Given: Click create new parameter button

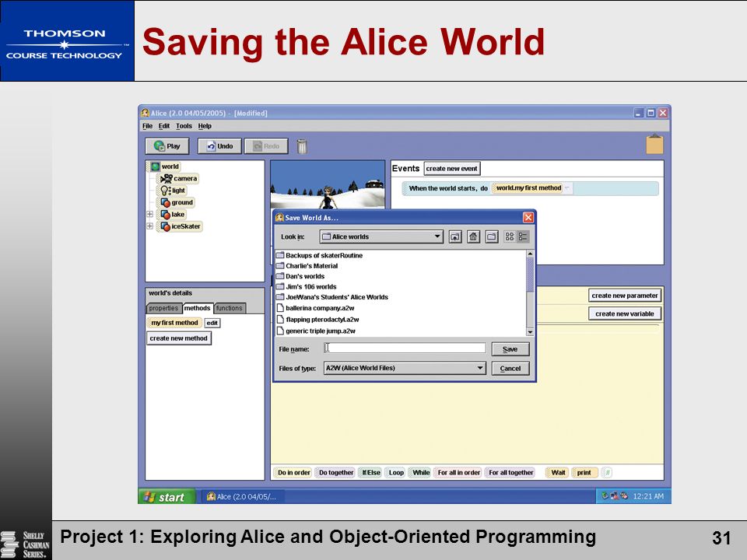Looking at the screenshot, I should point(625,296).
